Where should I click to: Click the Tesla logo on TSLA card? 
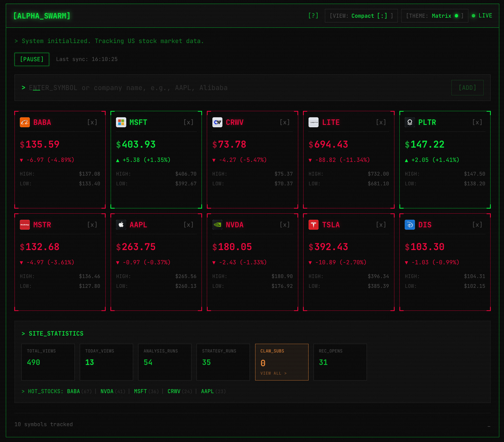(314, 225)
